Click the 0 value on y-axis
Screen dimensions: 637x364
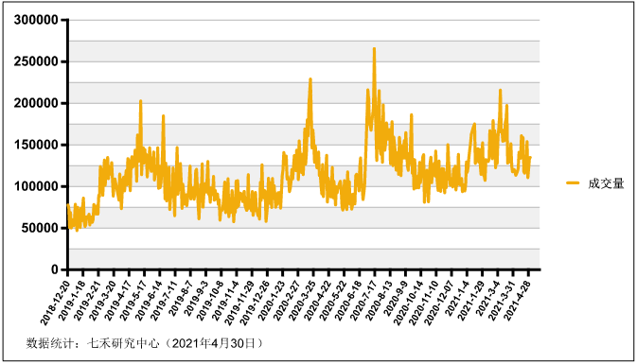click(55, 269)
